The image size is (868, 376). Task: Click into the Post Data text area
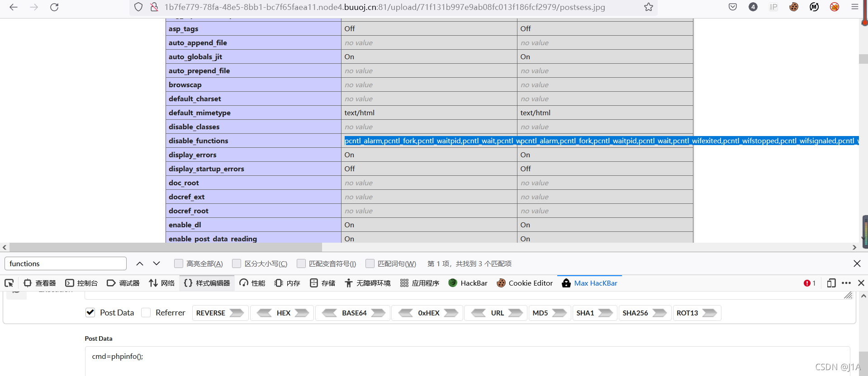467,361
